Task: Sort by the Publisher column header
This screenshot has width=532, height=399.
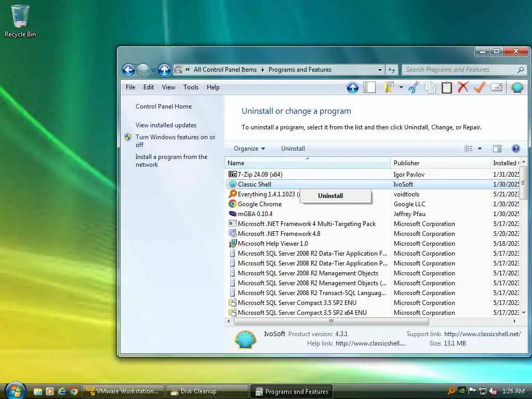Action: tap(440, 163)
